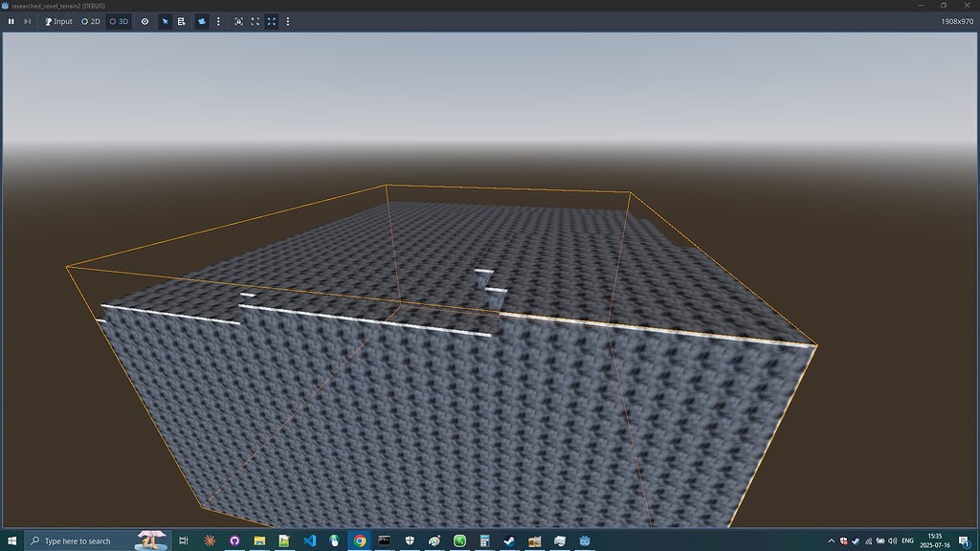Expand the hidden system tray icons
The height and width of the screenshot is (551, 980).
(x=832, y=540)
